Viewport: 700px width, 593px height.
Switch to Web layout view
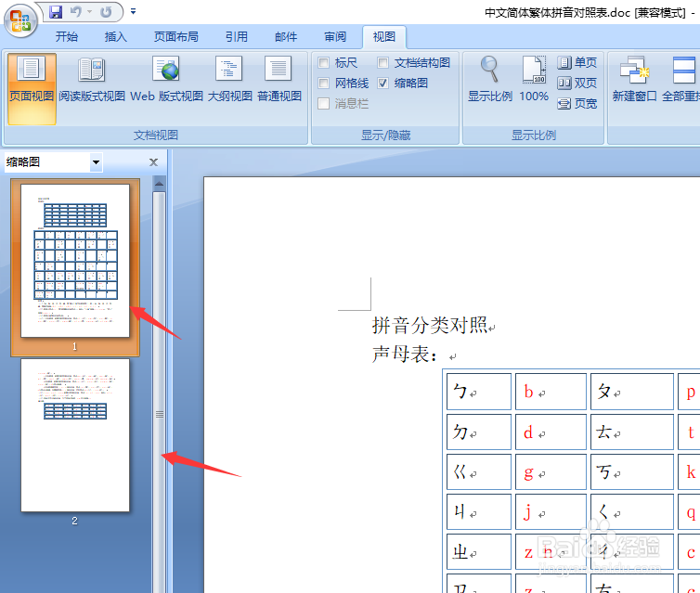(x=166, y=80)
